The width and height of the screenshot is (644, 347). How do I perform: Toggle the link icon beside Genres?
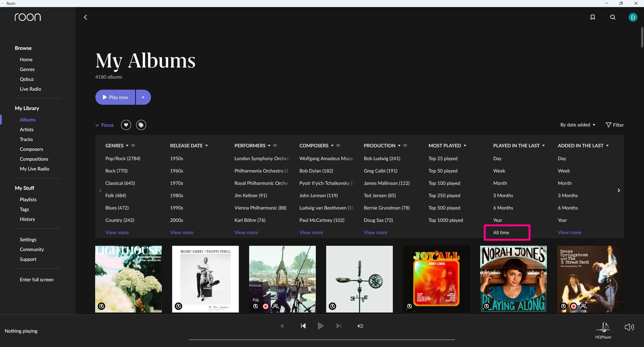[133, 145]
